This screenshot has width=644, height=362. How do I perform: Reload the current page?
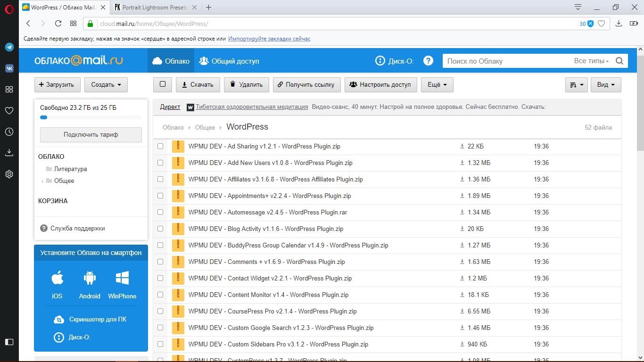[x=58, y=24]
